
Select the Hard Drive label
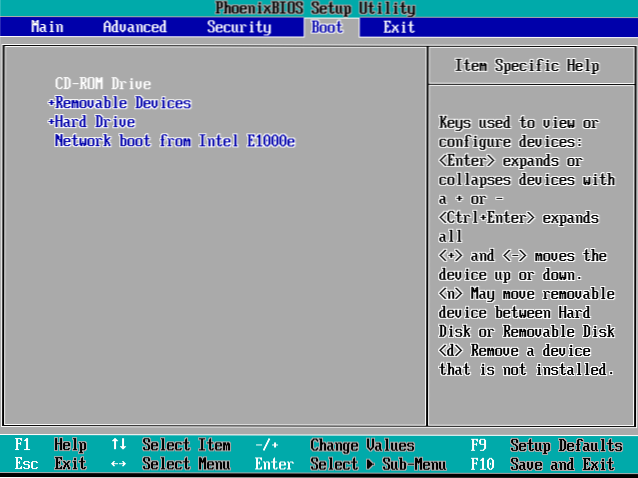pos(94,122)
